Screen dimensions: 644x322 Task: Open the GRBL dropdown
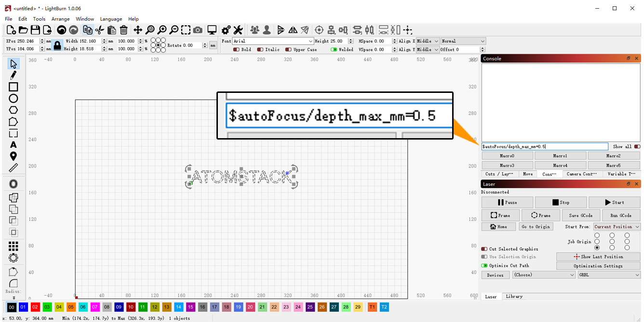click(609, 275)
